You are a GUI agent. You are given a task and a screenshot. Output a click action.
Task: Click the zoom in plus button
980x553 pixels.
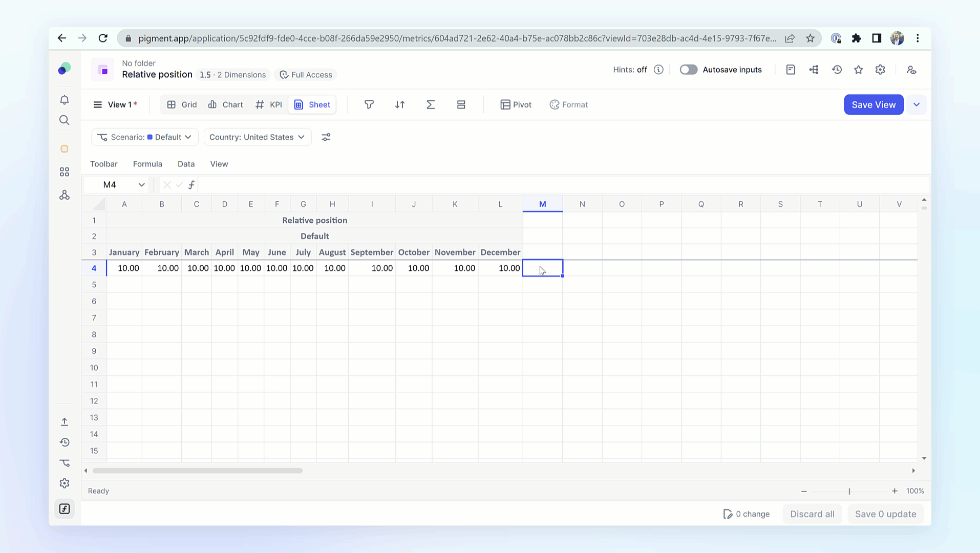(x=894, y=491)
